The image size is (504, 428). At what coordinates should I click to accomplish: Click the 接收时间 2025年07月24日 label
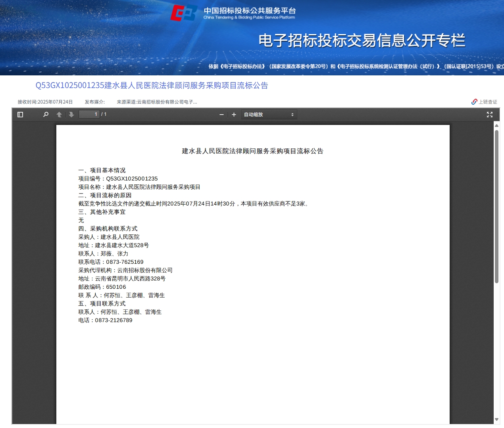tap(45, 102)
